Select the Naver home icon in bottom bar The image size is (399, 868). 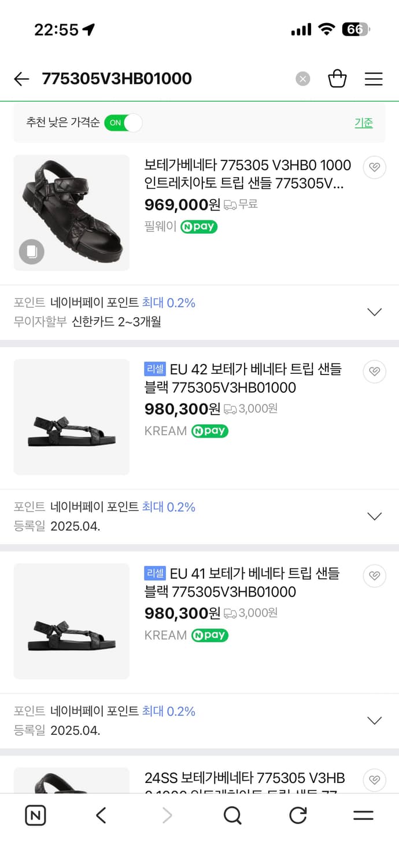(x=35, y=815)
